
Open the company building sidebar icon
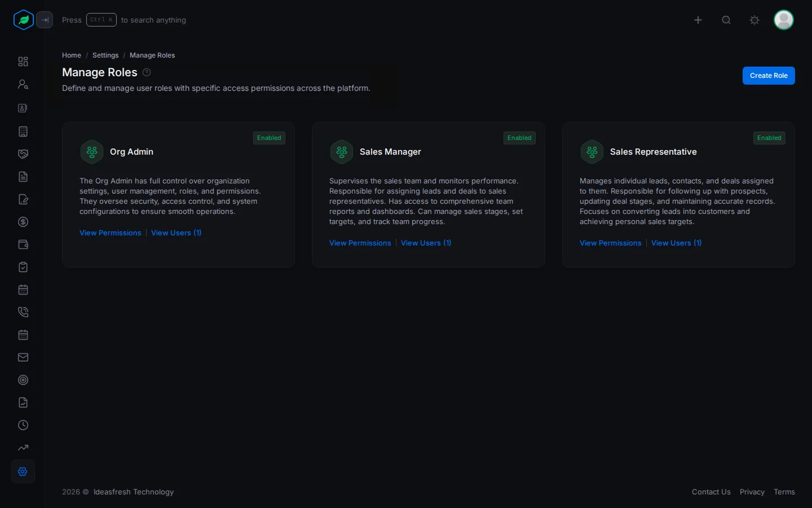coord(23,132)
